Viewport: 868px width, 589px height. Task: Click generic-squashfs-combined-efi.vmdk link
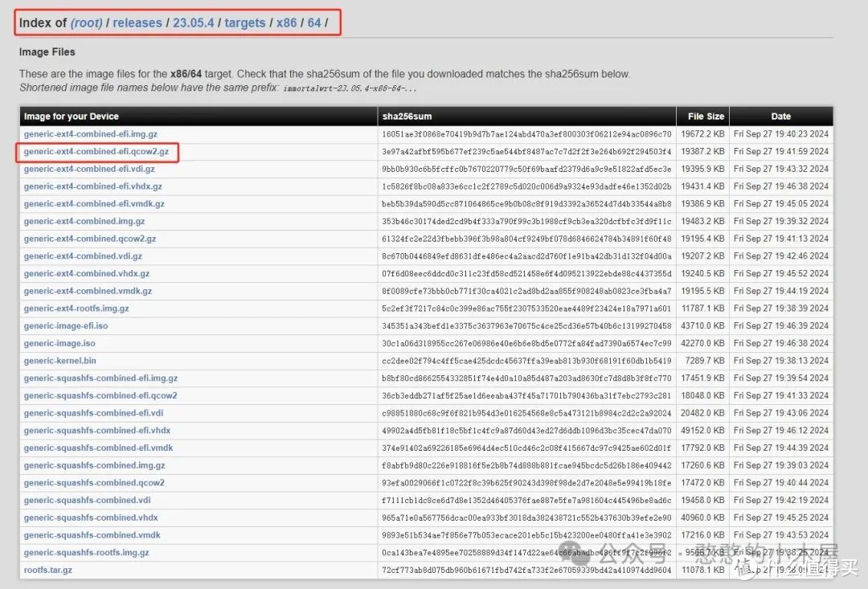98,448
